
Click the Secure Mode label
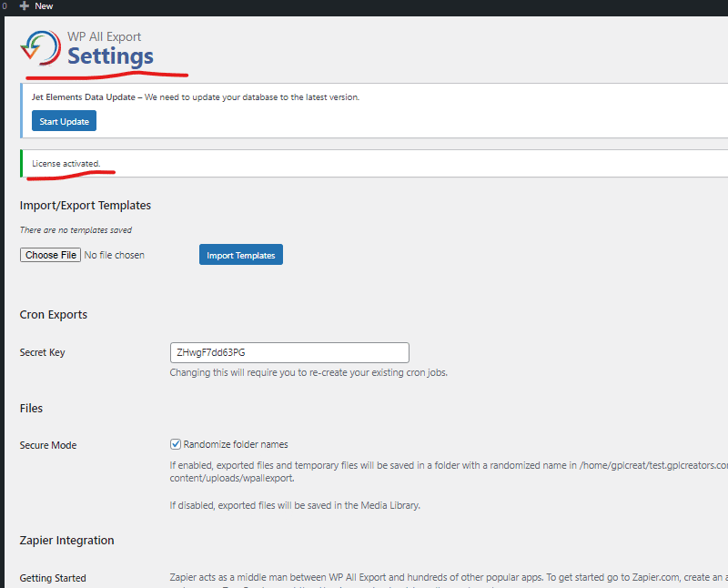coord(48,445)
